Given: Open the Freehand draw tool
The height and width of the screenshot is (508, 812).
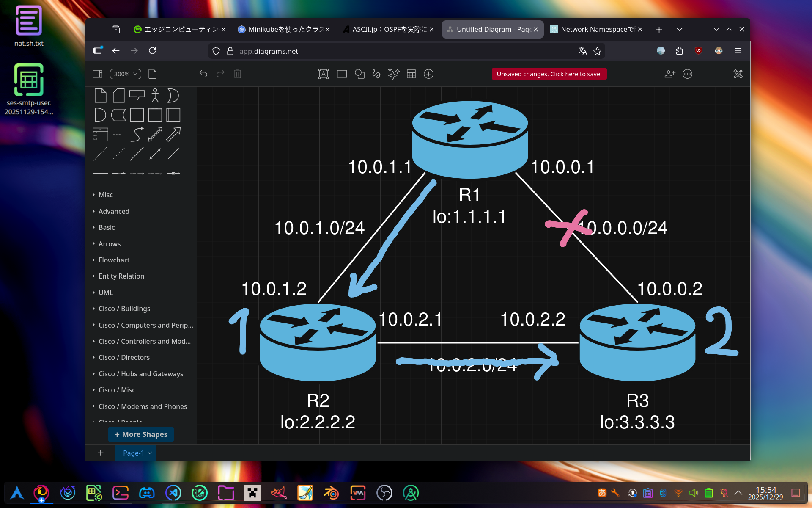Looking at the screenshot, I should (376, 74).
